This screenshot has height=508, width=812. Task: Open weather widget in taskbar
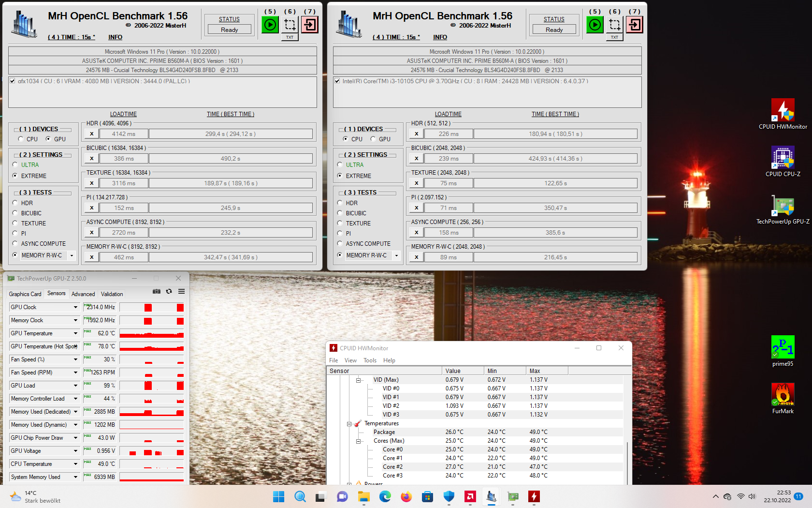tap(36, 496)
